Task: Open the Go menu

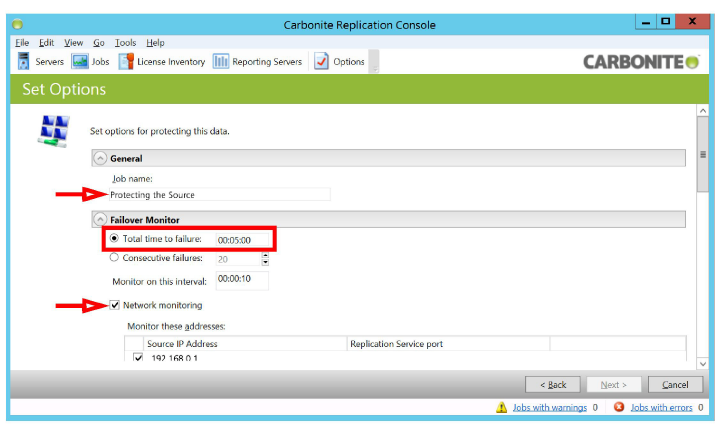Action: pos(99,43)
